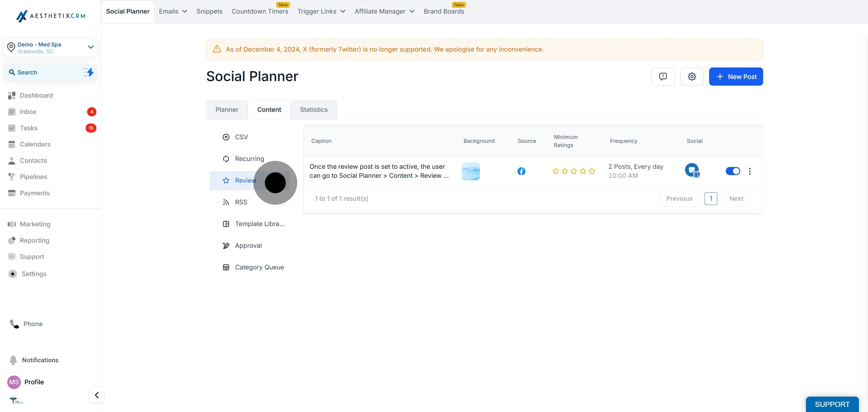
Task: Switch to the Statistics tab
Action: pos(313,109)
